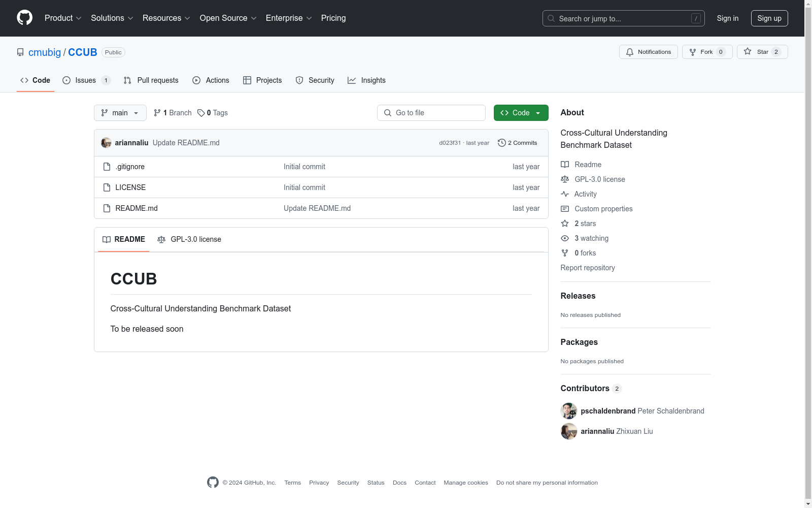Select the Code tab
Image resolution: width=812 pixels, height=508 pixels.
(36, 80)
